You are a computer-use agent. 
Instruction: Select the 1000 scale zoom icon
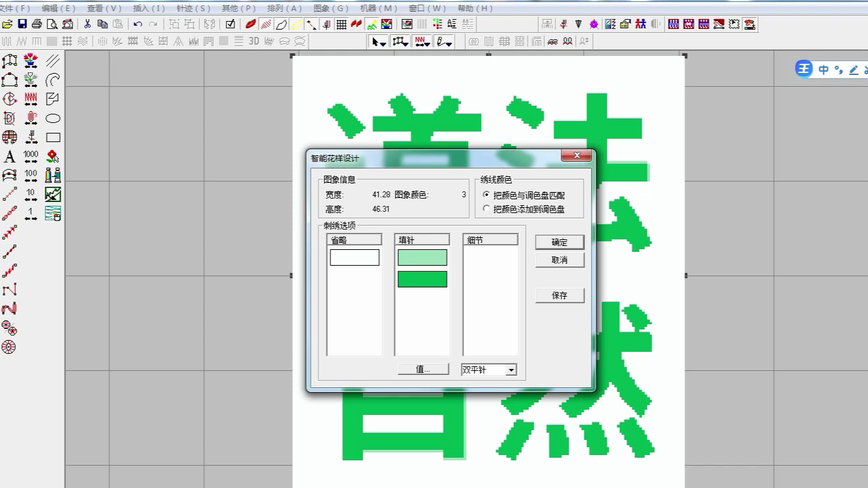coord(31,157)
